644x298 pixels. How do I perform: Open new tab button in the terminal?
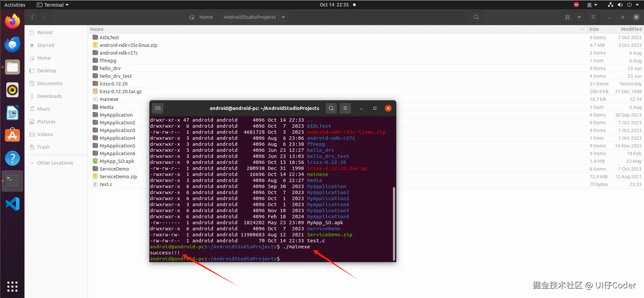[x=158, y=108]
